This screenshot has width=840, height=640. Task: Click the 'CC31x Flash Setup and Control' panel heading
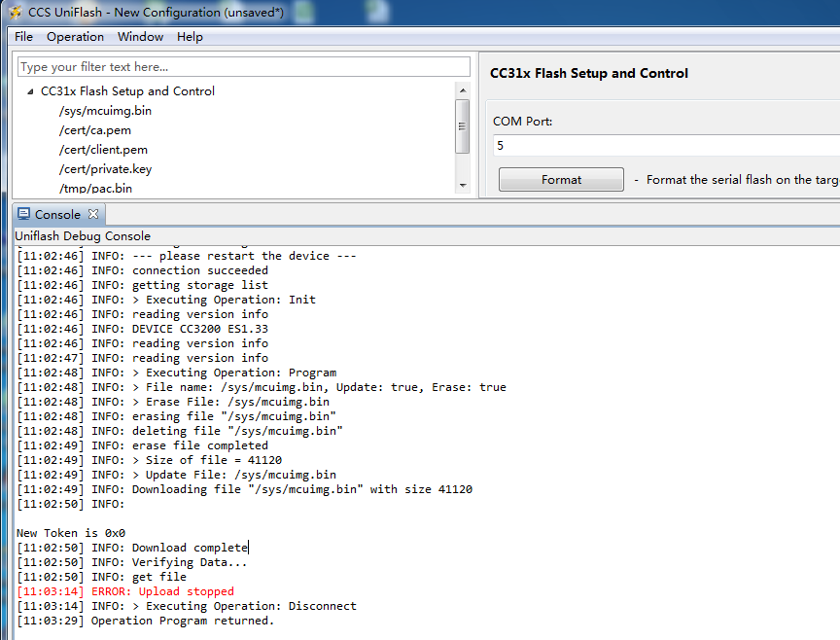(x=589, y=73)
